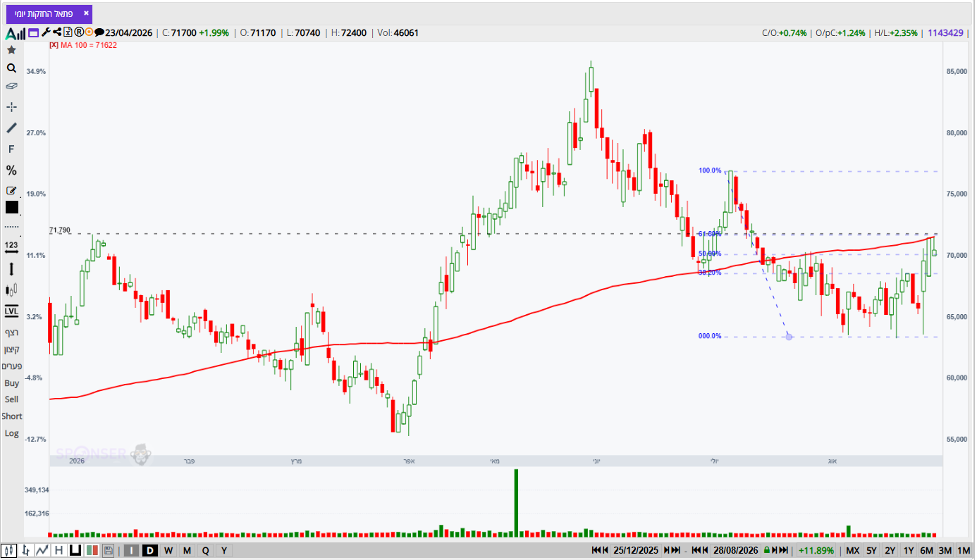Select the W weekly timeframe

168,550
